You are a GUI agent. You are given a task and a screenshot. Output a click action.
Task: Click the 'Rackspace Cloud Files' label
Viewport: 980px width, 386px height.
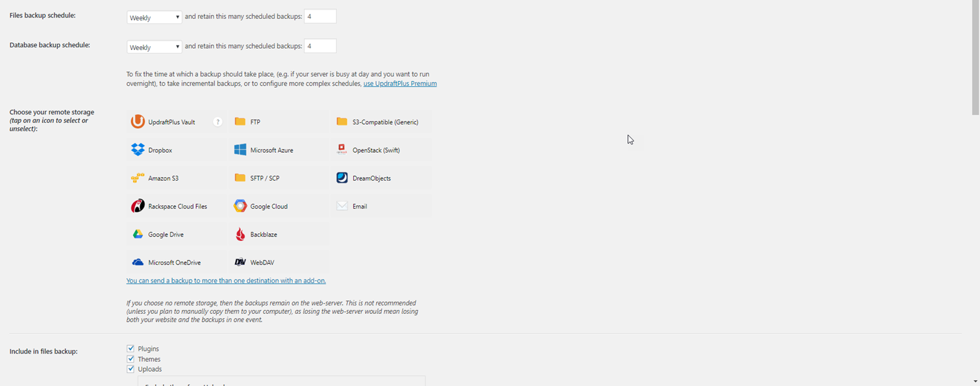click(x=178, y=207)
